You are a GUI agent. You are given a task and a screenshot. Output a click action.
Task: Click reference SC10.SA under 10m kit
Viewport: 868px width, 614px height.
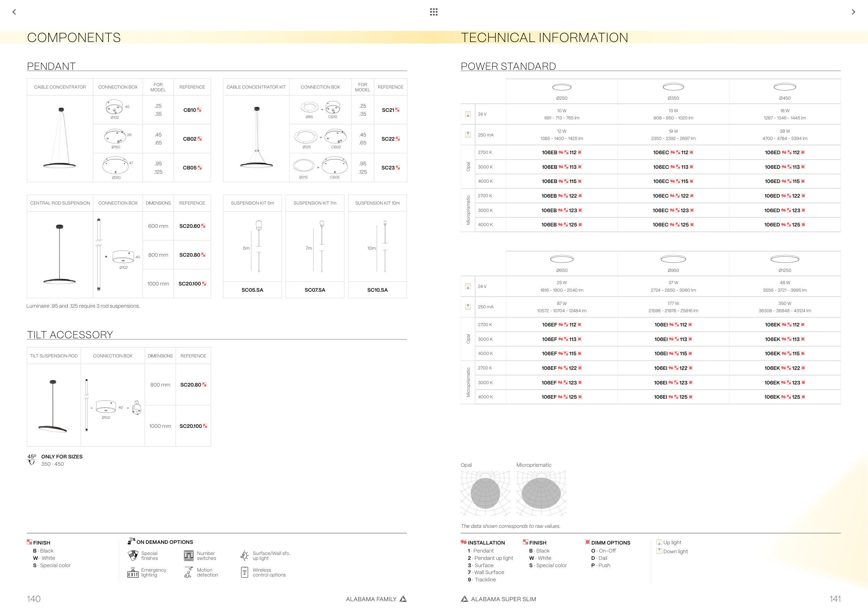click(x=377, y=290)
